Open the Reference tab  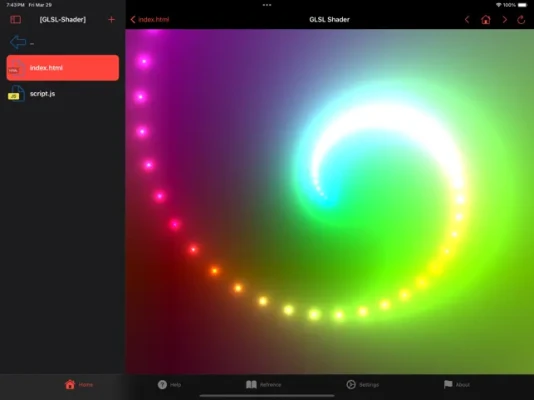coord(264,384)
